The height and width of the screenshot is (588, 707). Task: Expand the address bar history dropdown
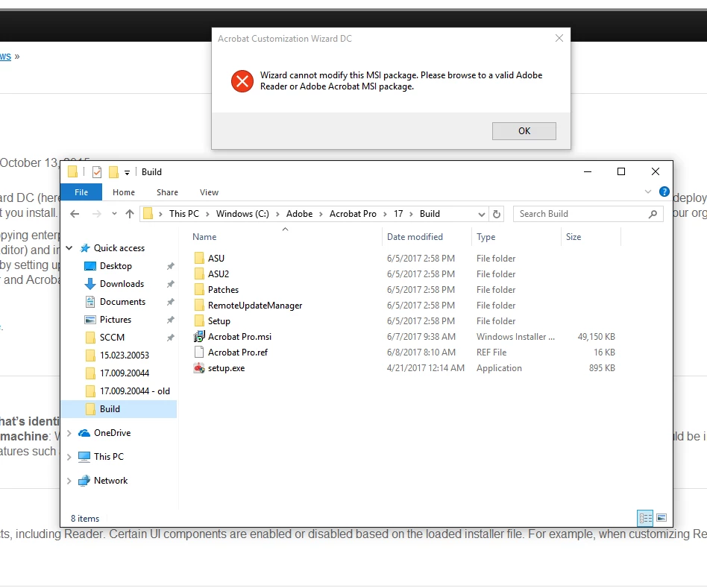click(x=482, y=215)
